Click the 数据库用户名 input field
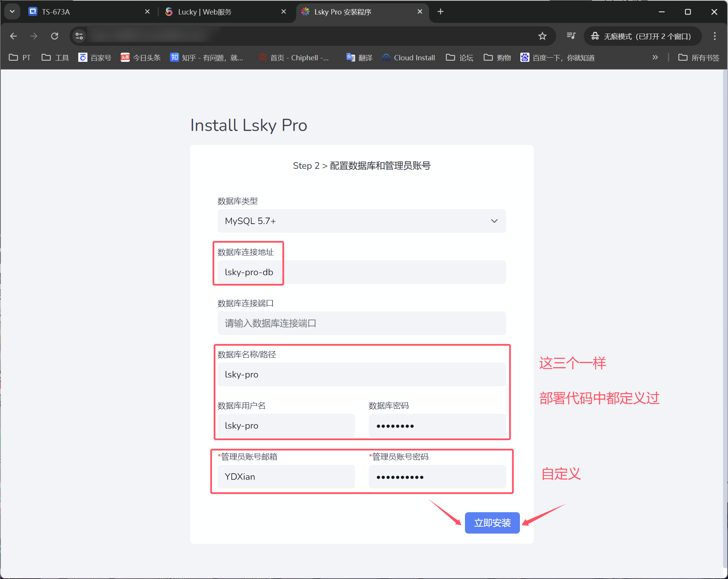The width and height of the screenshot is (728, 579). pos(286,426)
